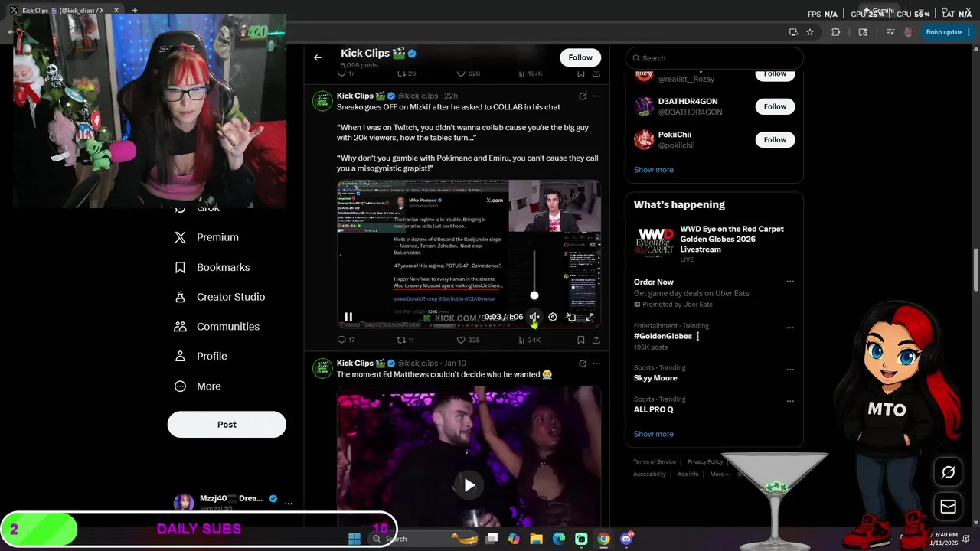The width and height of the screenshot is (980, 551).
Task: Open Microsoft Edge from taskbar
Action: coord(559,539)
